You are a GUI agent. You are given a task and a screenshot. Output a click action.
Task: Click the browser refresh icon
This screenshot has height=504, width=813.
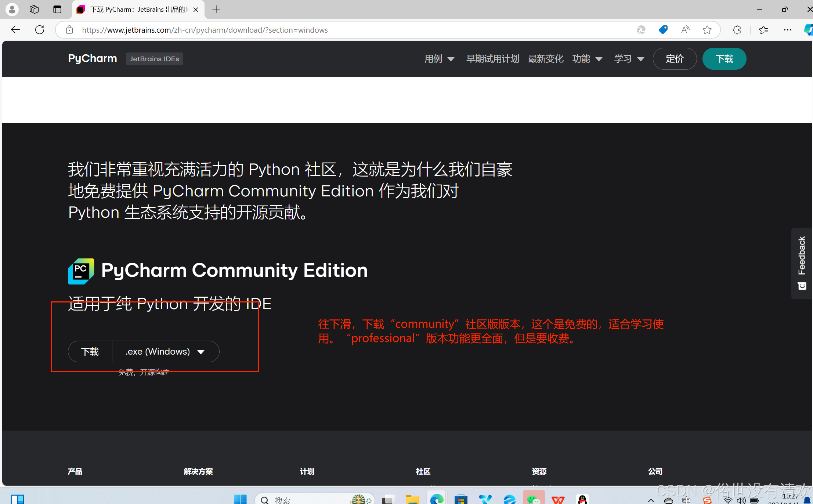coord(40,30)
